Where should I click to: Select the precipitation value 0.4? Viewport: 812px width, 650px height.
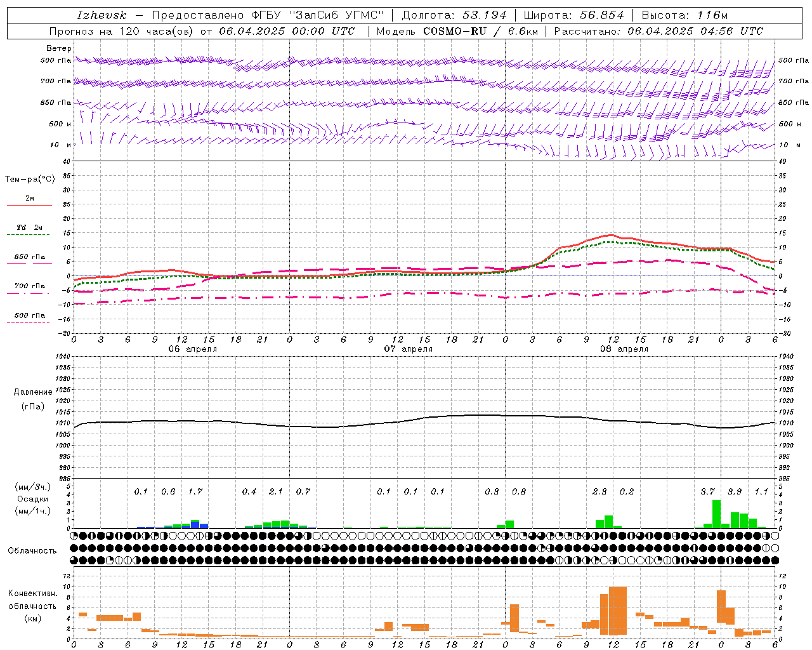249,492
